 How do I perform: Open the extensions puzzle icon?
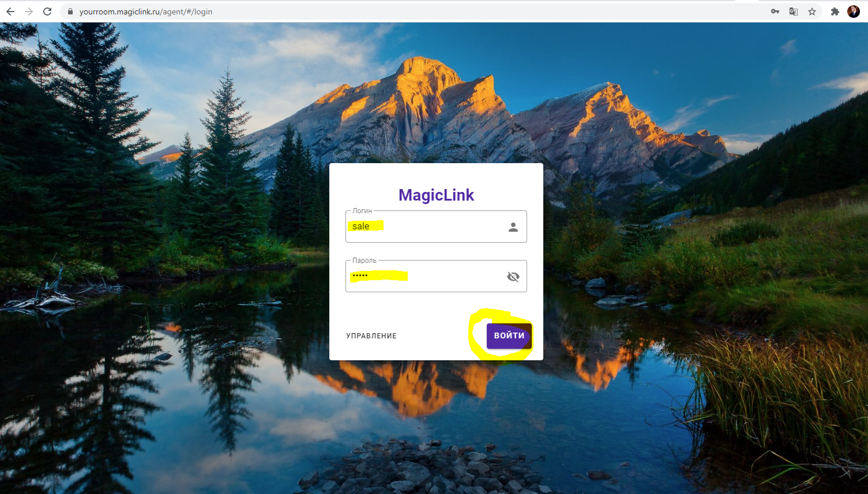pos(835,12)
